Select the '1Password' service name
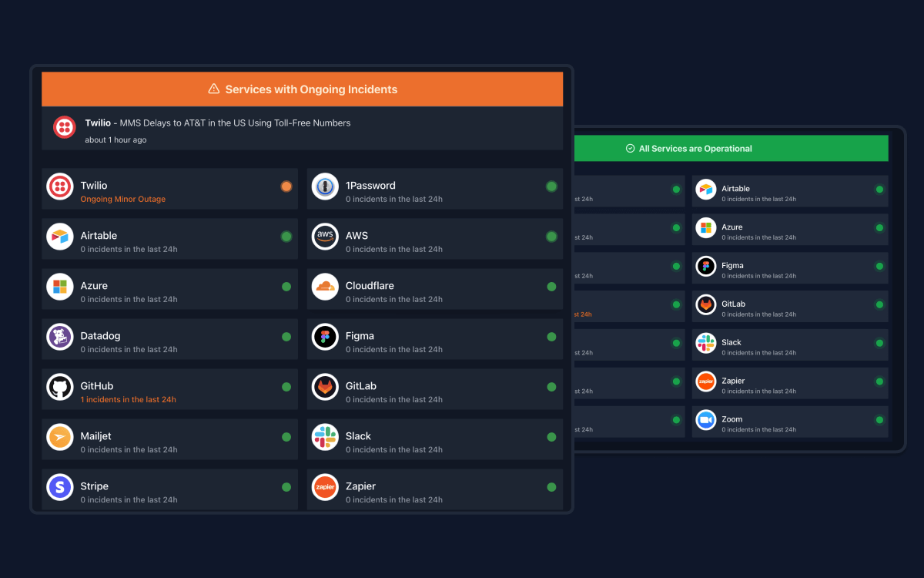Viewport: 924px width, 578px height. tap(370, 186)
